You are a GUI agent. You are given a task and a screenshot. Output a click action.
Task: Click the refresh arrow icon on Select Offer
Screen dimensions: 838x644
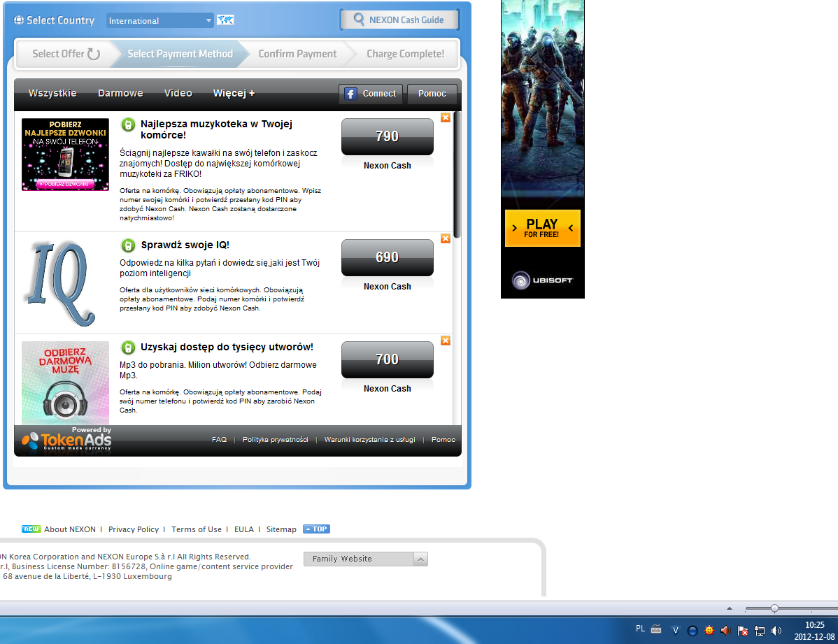tap(94, 54)
